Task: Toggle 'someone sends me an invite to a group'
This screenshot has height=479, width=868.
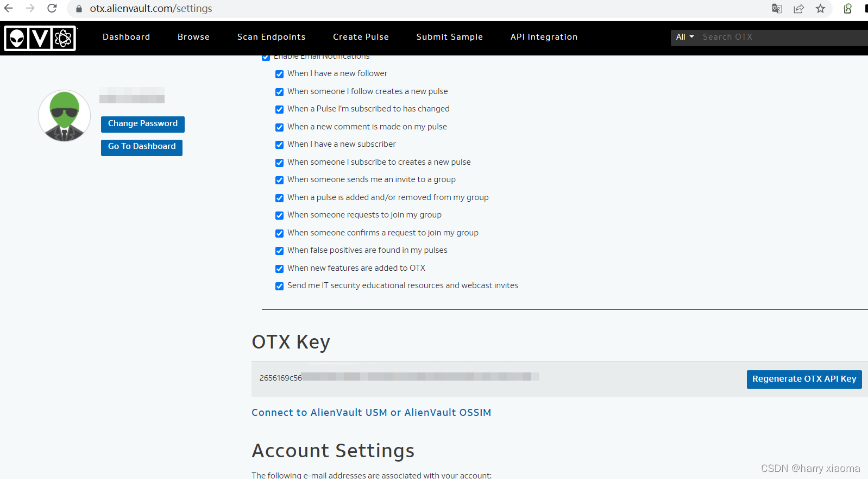Action: tap(279, 180)
